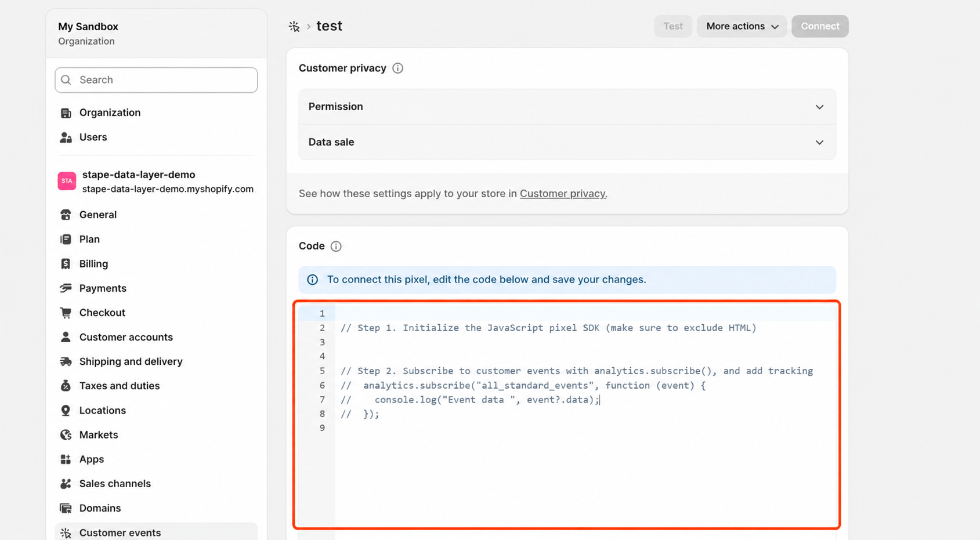Click the Shipping and delivery truck icon
This screenshot has width=980, height=540.
click(66, 361)
